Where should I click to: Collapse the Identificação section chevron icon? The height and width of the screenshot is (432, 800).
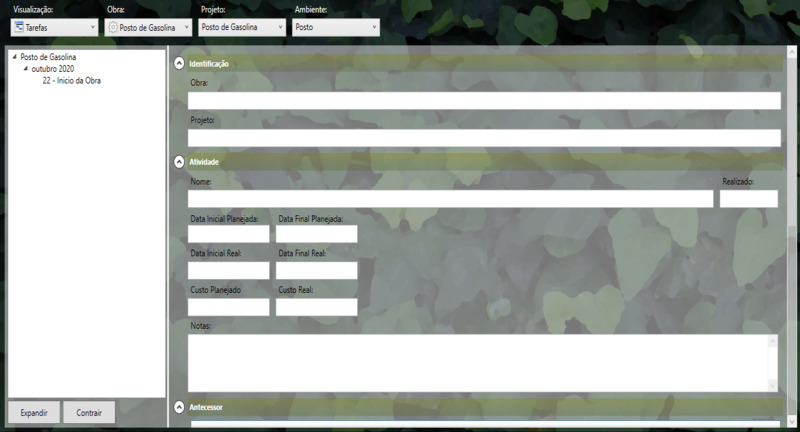point(179,63)
